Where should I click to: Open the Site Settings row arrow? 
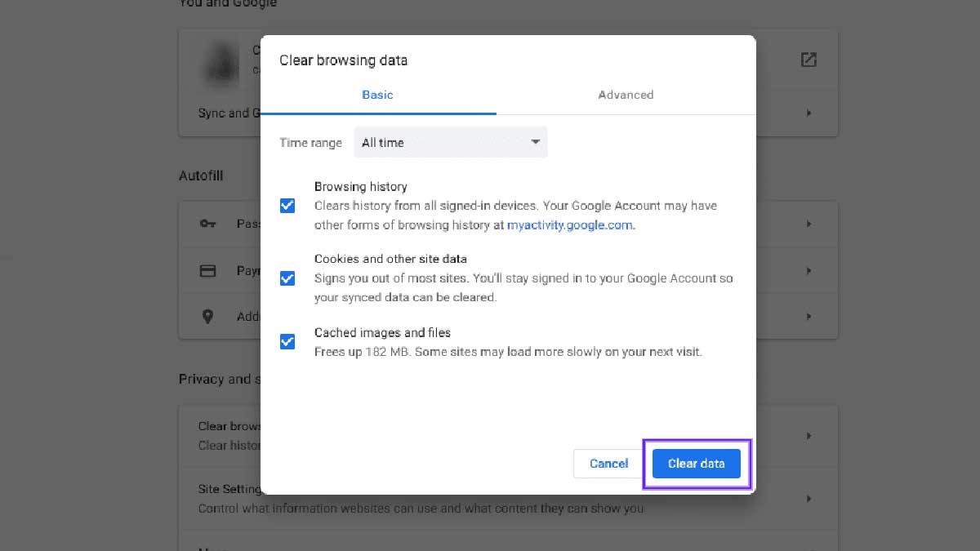click(x=808, y=498)
